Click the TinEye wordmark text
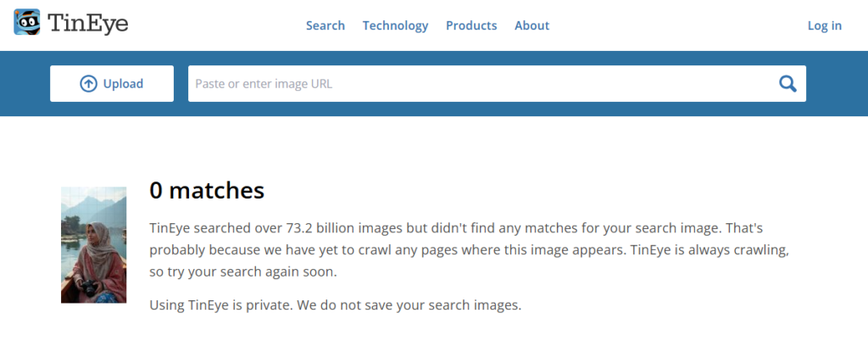The width and height of the screenshot is (868, 341). pos(88,24)
